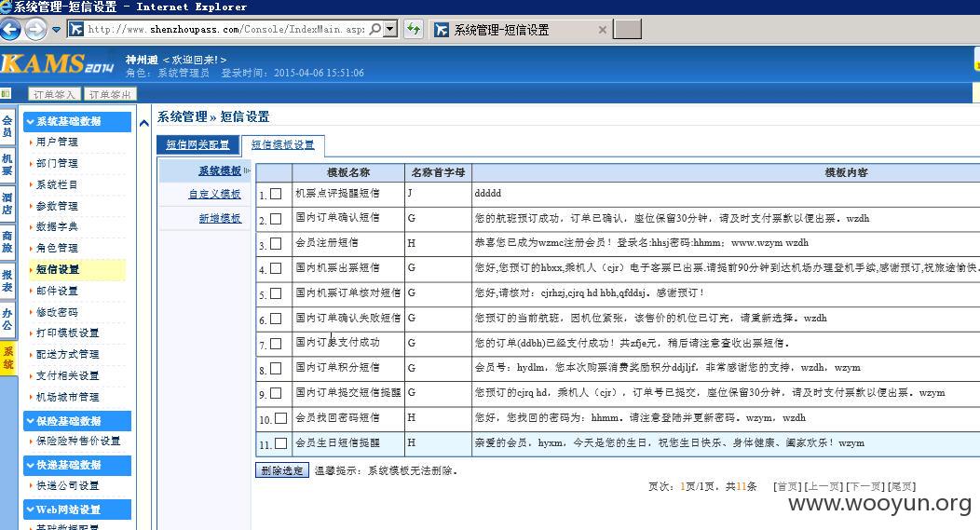Open the address bar dropdown arrow

coord(390,29)
